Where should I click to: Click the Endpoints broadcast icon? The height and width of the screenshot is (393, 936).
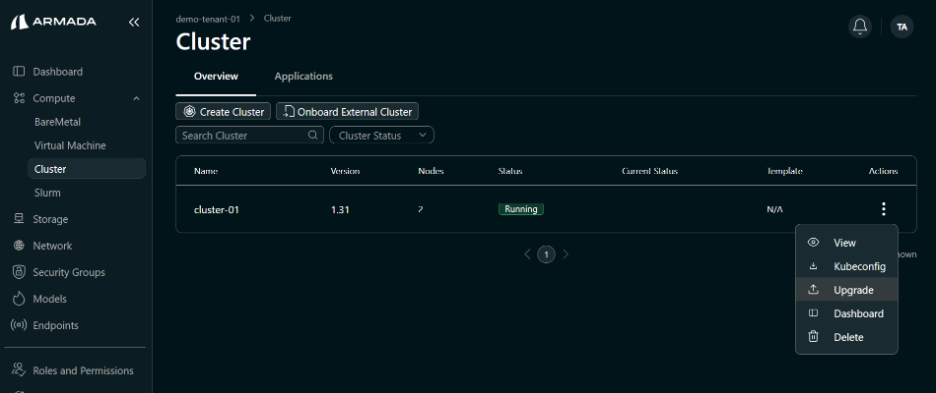point(19,325)
